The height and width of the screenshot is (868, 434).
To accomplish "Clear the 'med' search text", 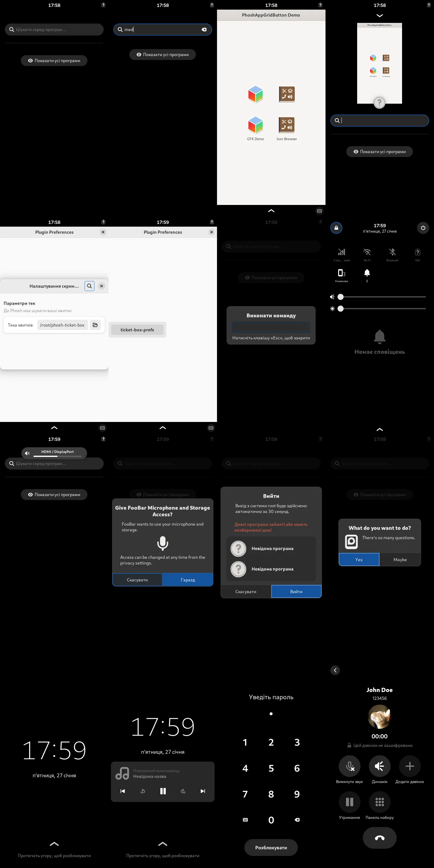I will click(204, 30).
